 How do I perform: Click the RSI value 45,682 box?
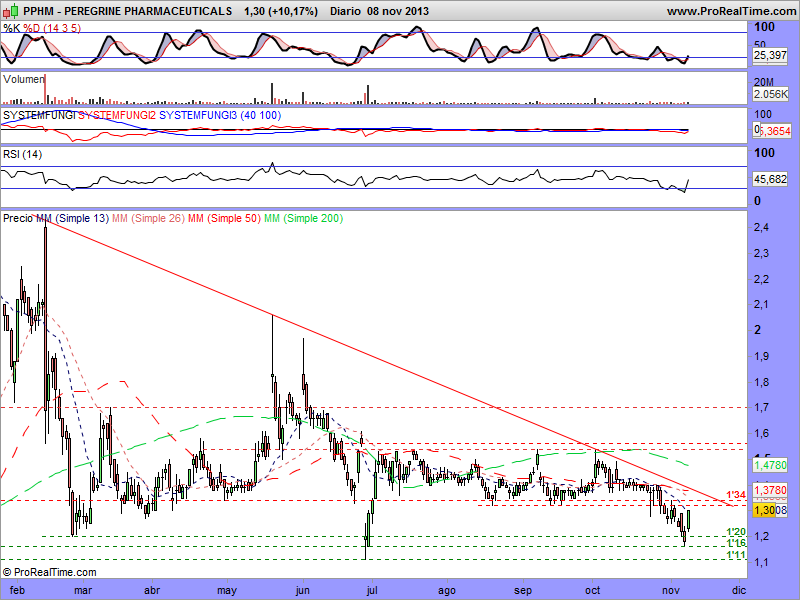pos(770,179)
